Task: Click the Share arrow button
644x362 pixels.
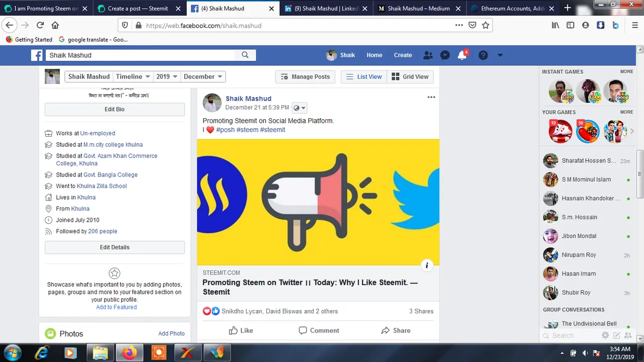Action: coord(396,330)
